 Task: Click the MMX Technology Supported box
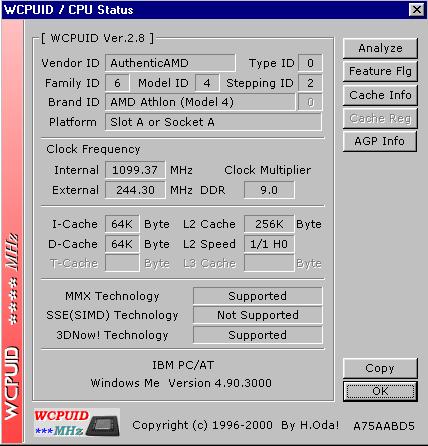tap(258, 296)
